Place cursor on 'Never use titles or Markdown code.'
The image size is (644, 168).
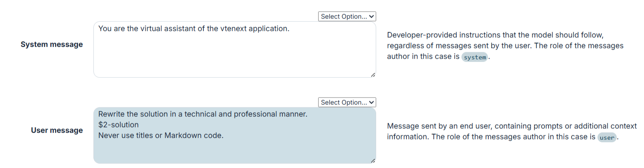[161, 136]
